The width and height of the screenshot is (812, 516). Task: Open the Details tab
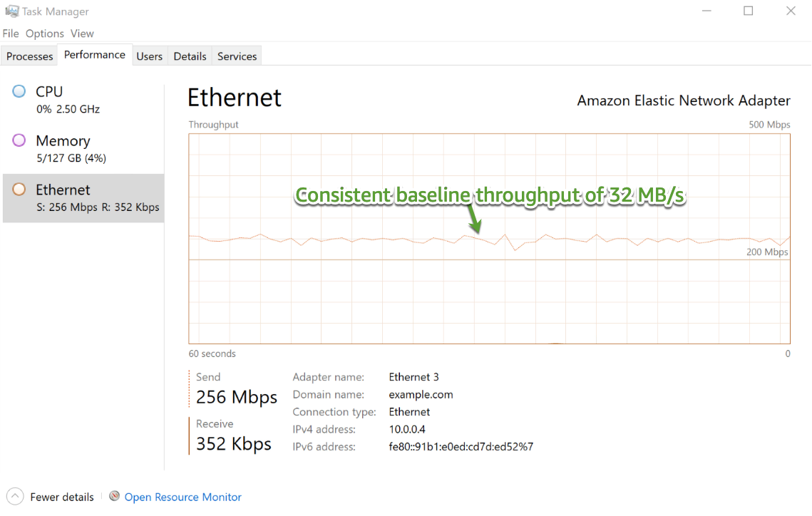pyautogui.click(x=189, y=56)
